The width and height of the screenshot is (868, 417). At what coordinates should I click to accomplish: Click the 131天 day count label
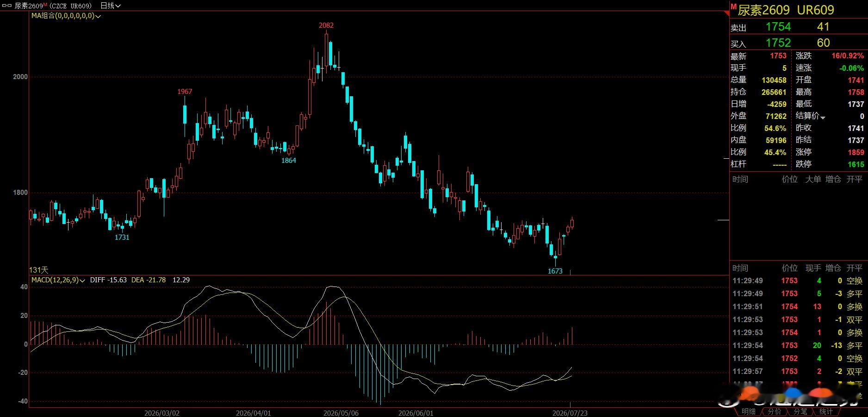pos(39,270)
